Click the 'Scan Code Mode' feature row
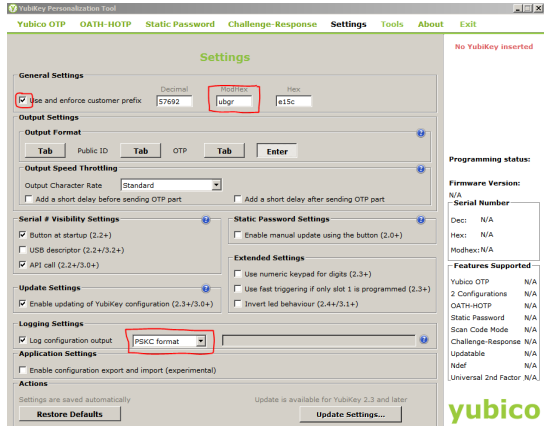 click(494, 330)
